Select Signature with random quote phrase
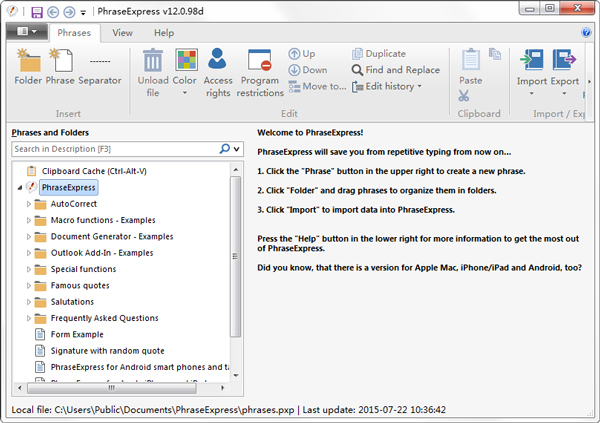Screen dimensions: 600x423 tap(108, 351)
